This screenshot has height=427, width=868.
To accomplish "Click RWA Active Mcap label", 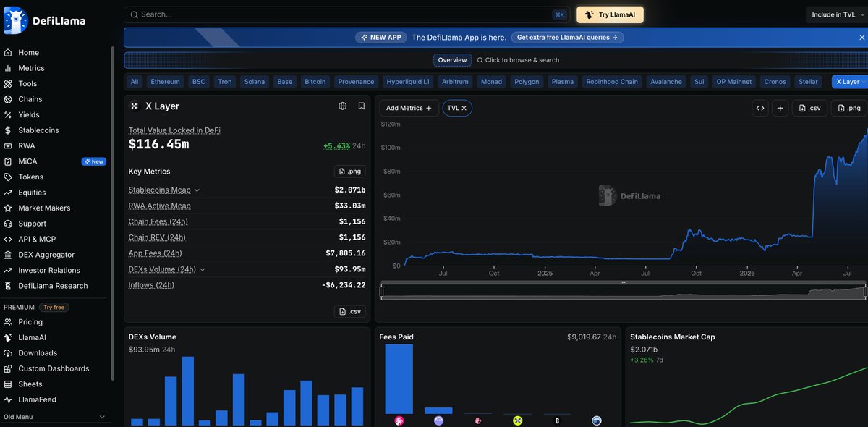I will point(160,206).
